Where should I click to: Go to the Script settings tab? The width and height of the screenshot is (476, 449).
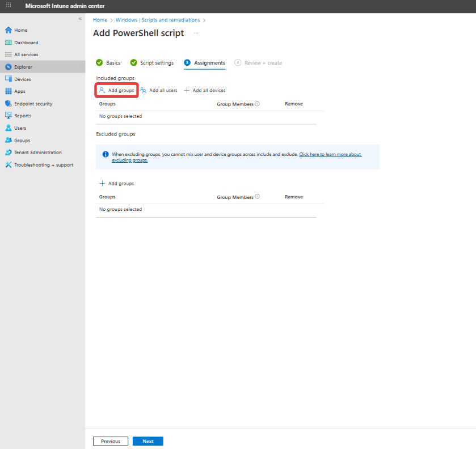tap(152, 63)
